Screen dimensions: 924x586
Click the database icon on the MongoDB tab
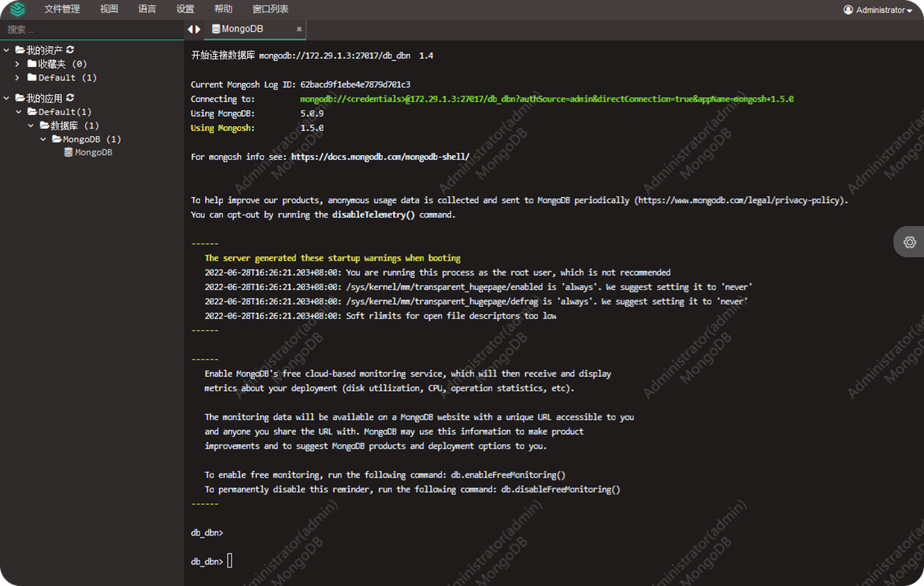216,29
